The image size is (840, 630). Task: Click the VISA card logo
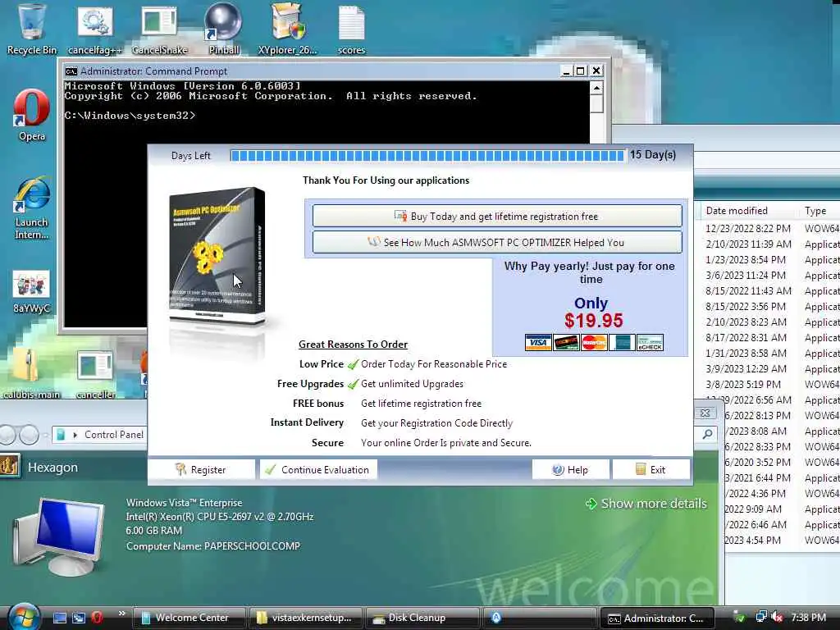coord(538,342)
